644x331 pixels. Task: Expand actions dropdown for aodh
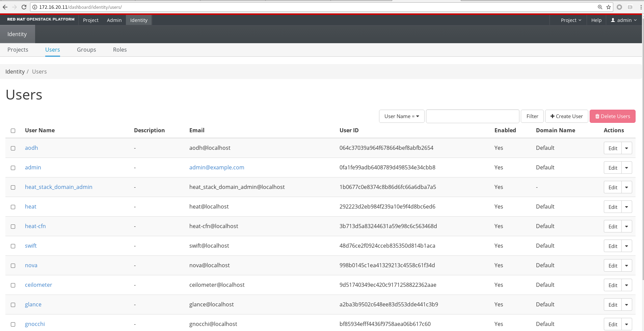[626, 148]
